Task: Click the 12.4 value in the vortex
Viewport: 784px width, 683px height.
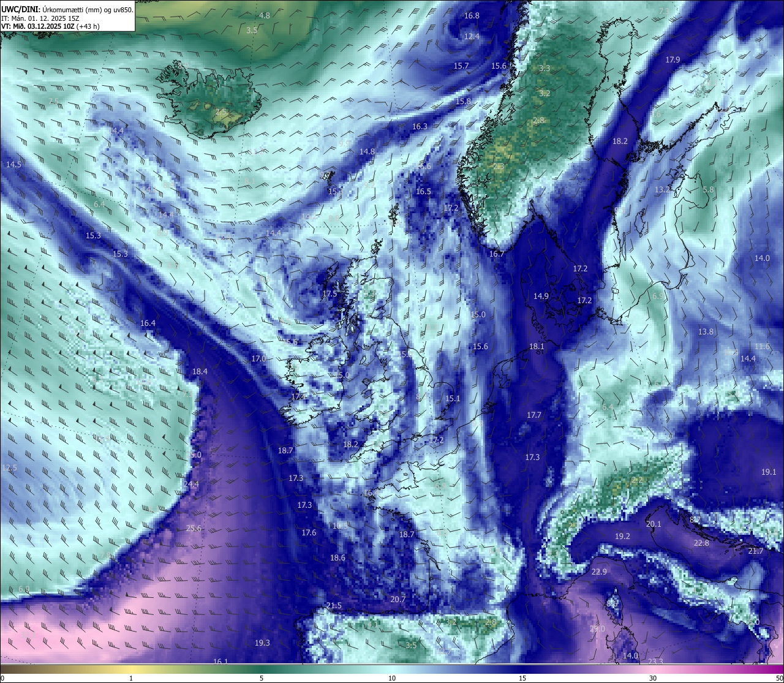Action: click(x=472, y=37)
